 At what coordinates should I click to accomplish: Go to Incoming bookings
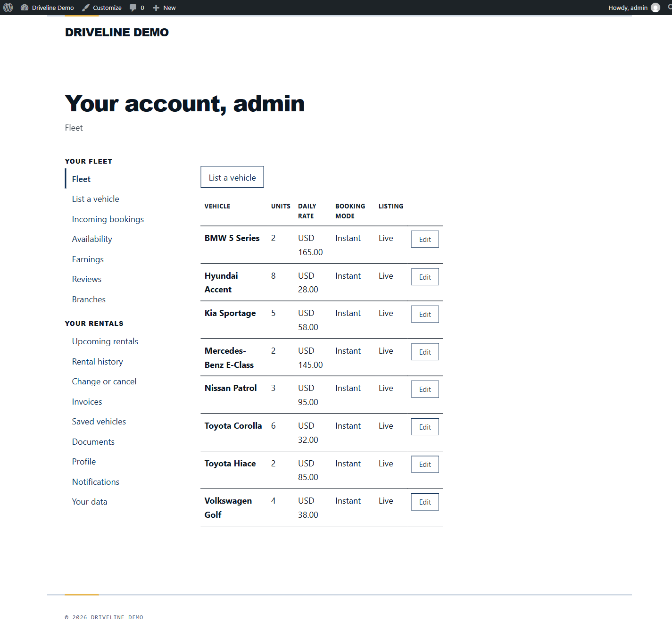pos(108,219)
